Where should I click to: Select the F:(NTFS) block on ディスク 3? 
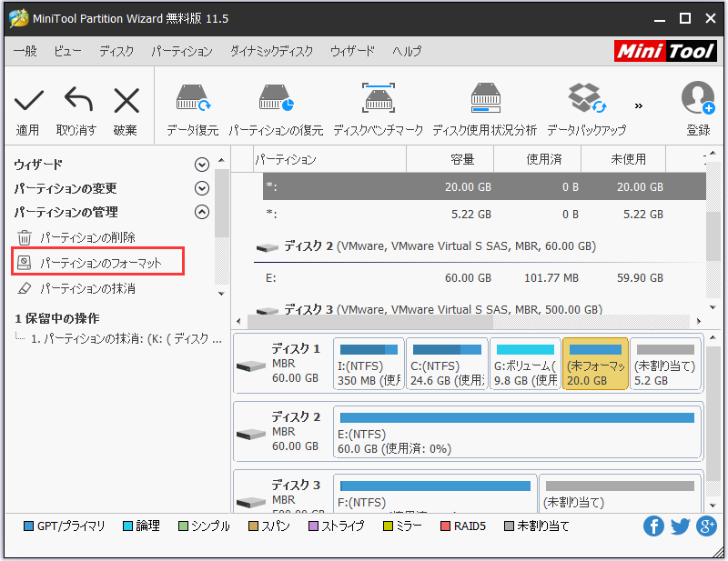(x=435, y=493)
